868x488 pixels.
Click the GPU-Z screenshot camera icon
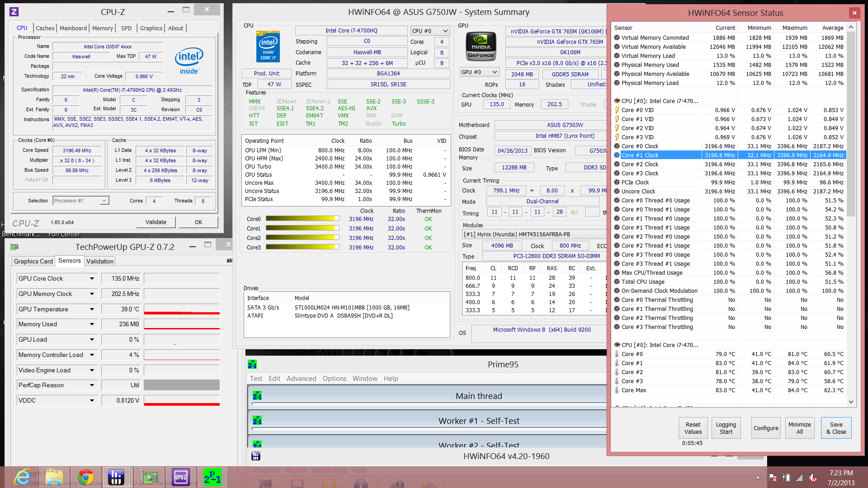[x=230, y=261]
